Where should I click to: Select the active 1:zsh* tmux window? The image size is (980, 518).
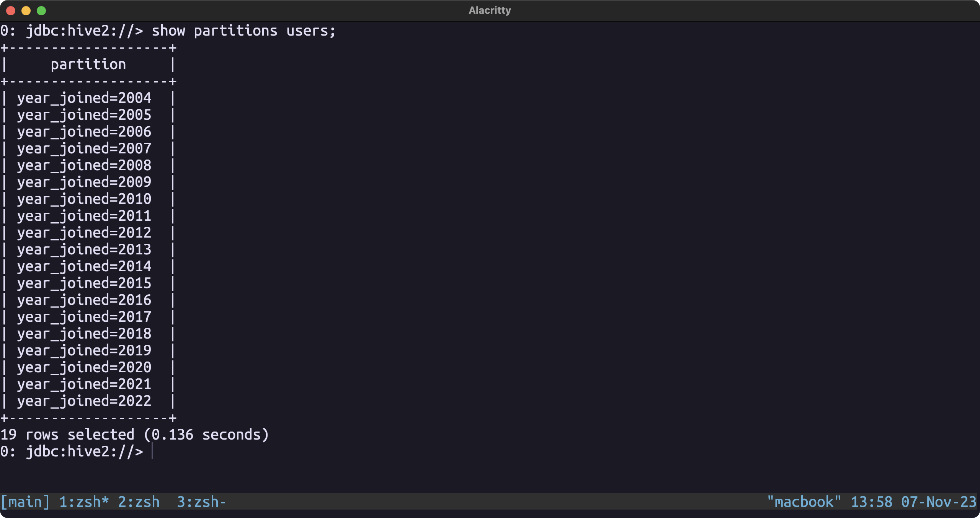coord(84,502)
